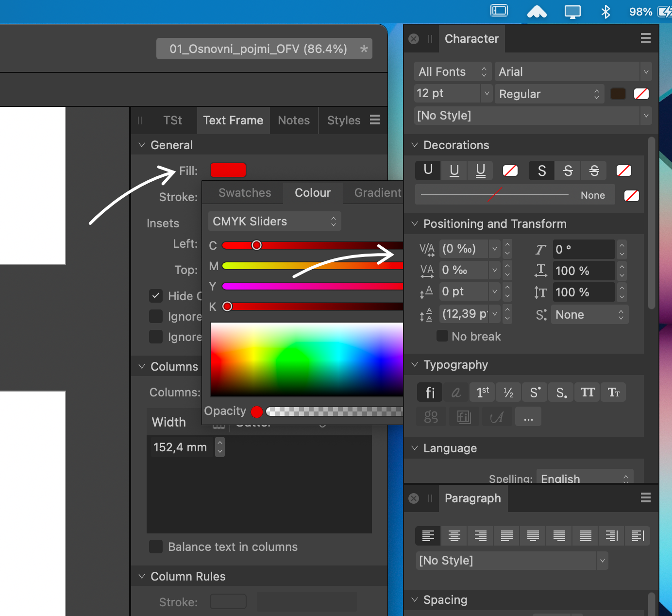
Task: Enable standard ligatures (fi) icon
Action: click(x=430, y=393)
